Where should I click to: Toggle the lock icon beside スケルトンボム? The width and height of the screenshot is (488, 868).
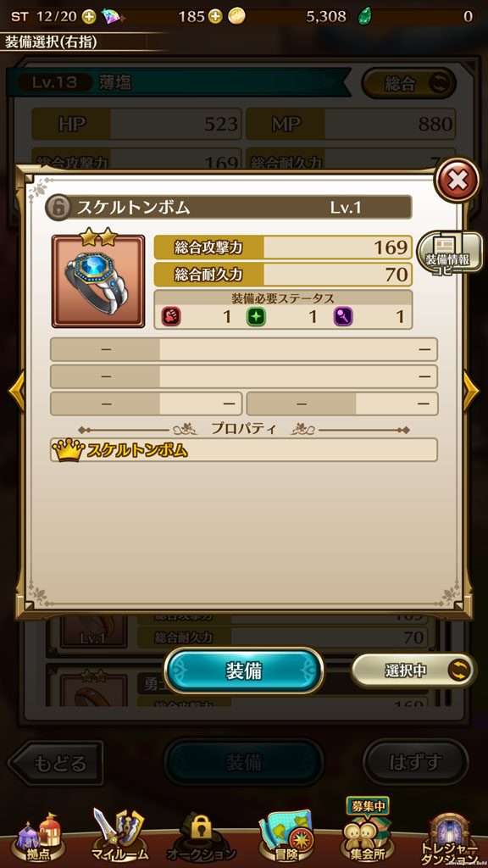(58, 207)
